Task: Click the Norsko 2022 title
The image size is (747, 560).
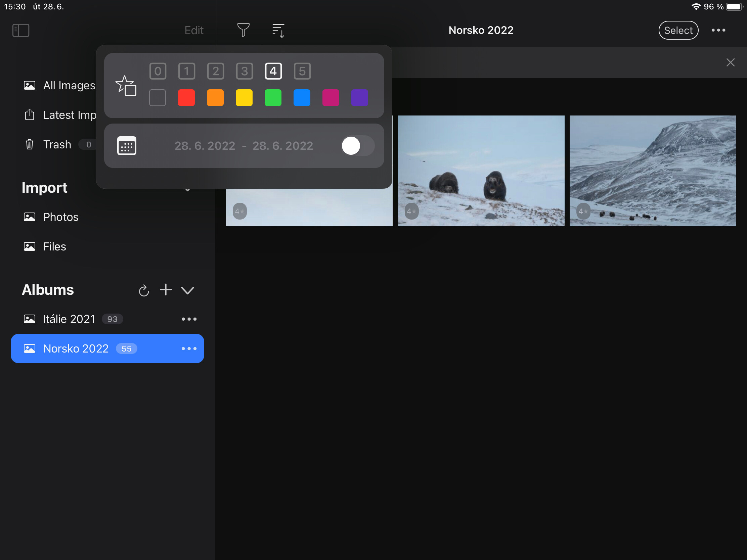Action: (x=481, y=30)
